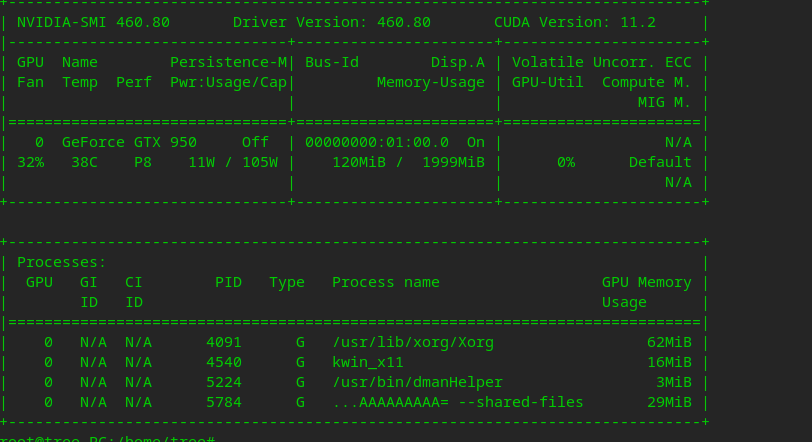
Task: Click the 38C temperature reading
Action: (x=84, y=162)
